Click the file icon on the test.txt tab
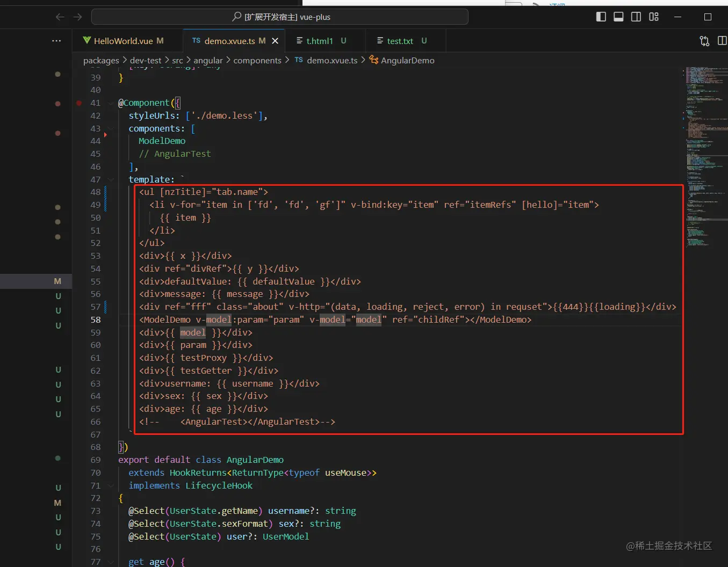Screen dimensions: 728x567 tap(380, 41)
